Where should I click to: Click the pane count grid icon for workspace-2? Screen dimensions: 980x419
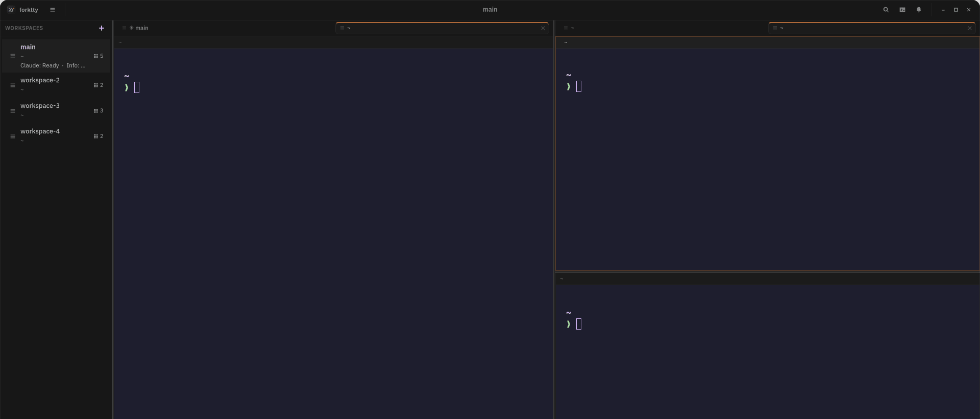click(95, 85)
